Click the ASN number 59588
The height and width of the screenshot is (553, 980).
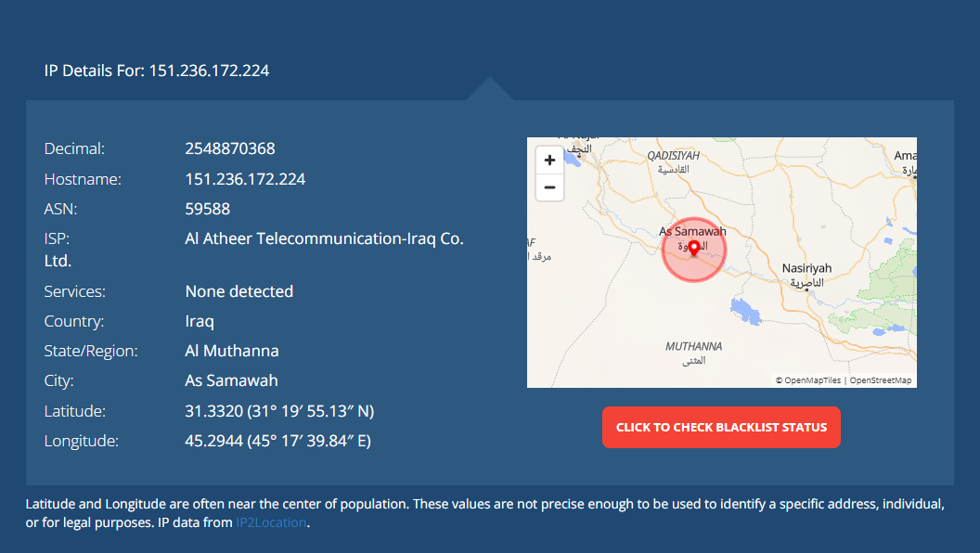[208, 209]
